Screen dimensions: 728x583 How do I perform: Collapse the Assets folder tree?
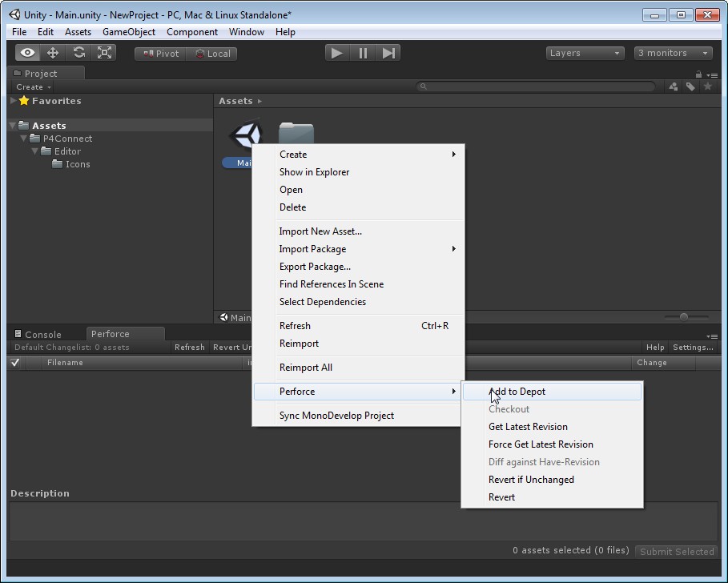pos(13,125)
